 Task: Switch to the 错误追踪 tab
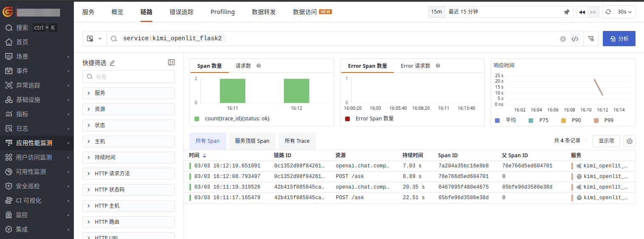(181, 12)
